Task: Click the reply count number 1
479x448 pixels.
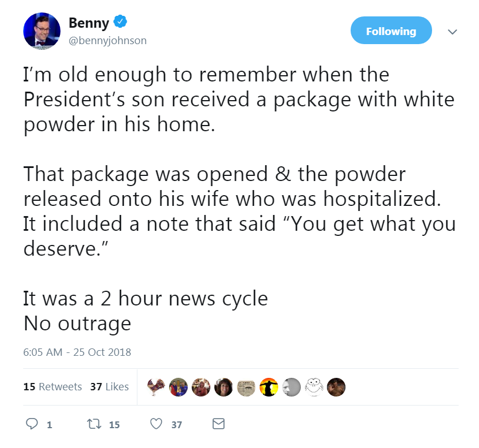Action: pos(50,425)
